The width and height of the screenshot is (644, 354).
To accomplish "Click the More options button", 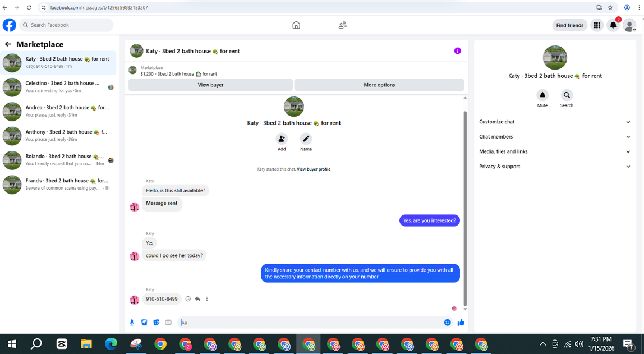I will [x=379, y=85].
